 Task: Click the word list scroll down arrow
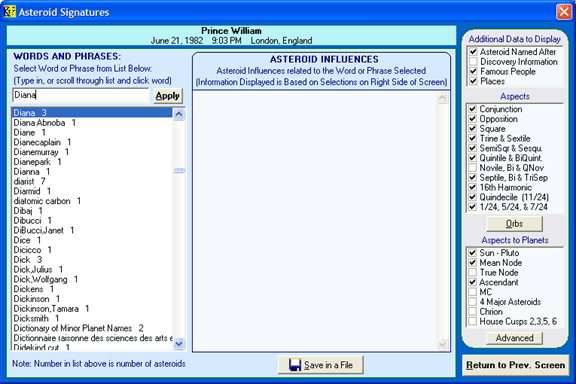click(179, 344)
